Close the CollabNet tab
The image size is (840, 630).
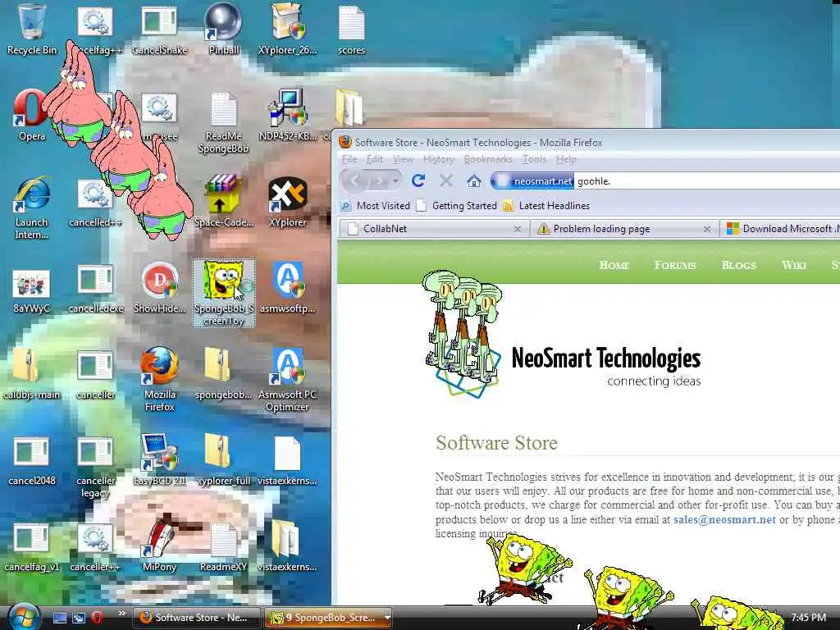pos(517,230)
